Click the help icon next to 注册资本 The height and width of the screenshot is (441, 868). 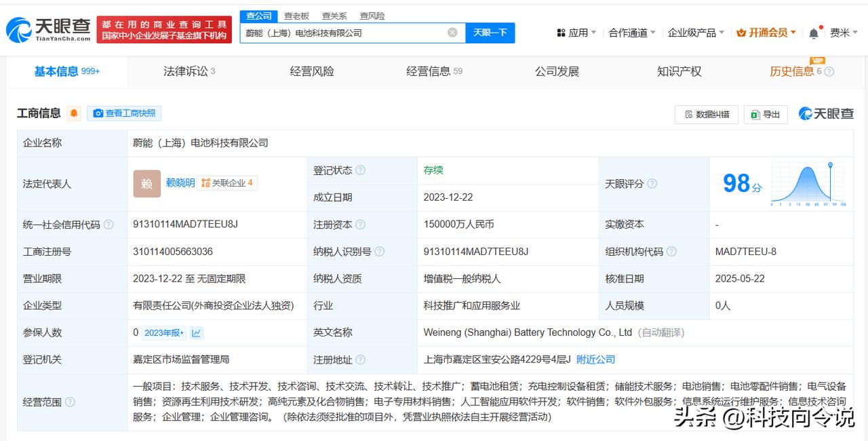click(x=360, y=225)
